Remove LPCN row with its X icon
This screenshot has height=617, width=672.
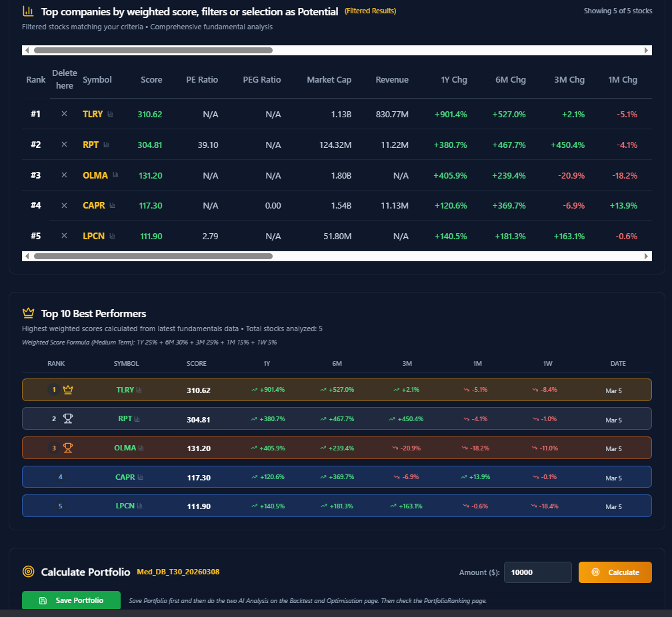pyautogui.click(x=64, y=236)
